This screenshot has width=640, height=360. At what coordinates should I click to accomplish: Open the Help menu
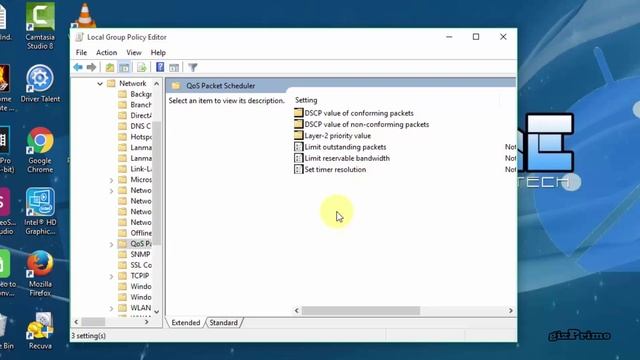coord(158,53)
